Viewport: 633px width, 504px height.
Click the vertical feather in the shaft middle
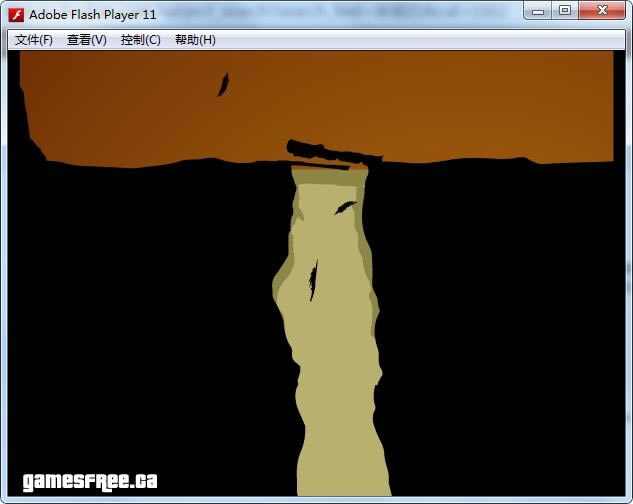(313, 280)
